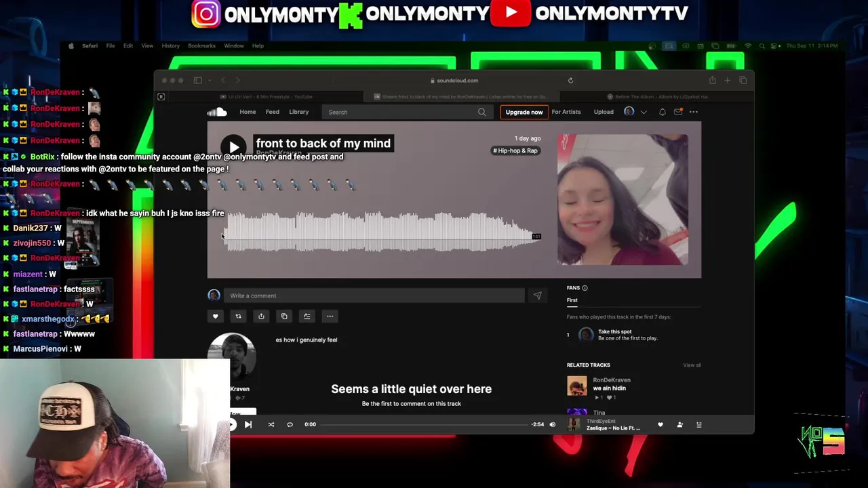Viewport: 868px width, 488px height.
Task: Focus the Write a comment field
Action: coord(374,296)
